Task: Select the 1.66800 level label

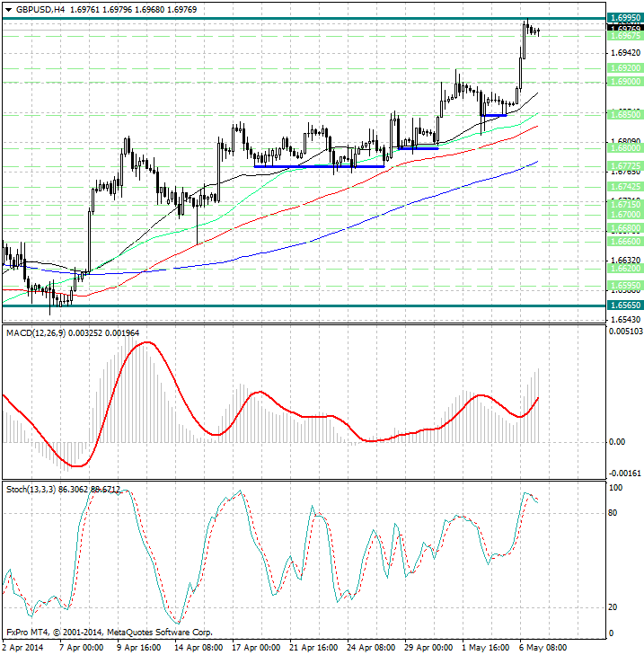Action: (x=625, y=228)
